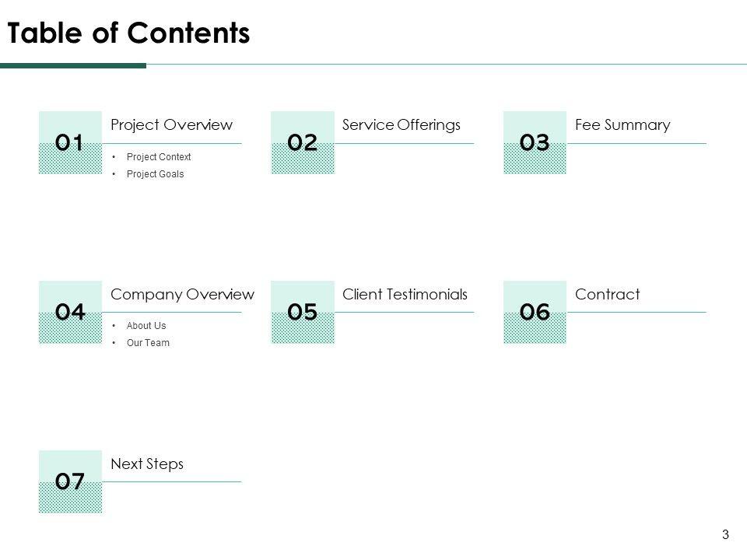
Task: Open the Company Overview heading
Action: 182,295
